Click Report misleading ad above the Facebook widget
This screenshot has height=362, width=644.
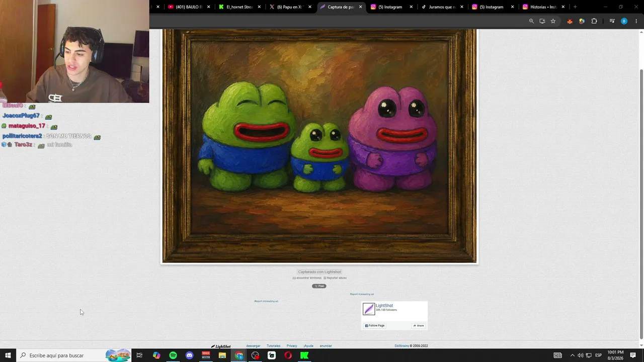[362, 294]
